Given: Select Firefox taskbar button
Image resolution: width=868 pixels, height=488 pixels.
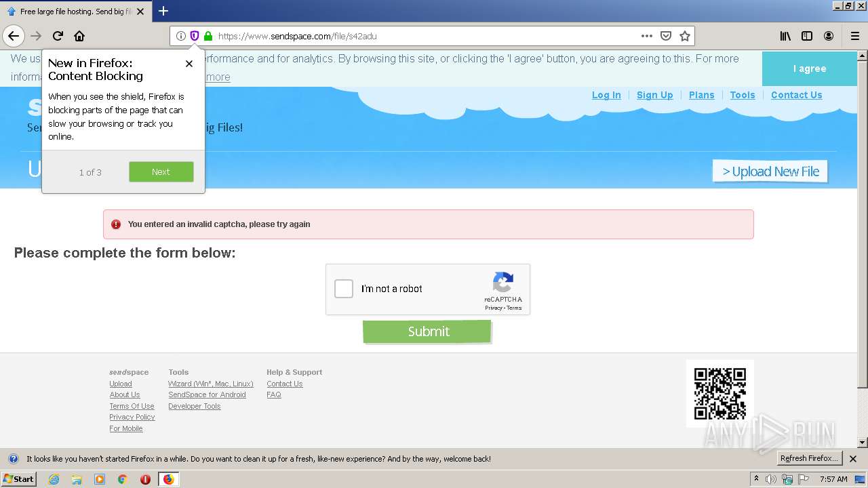Looking at the screenshot, I should 168,479.
